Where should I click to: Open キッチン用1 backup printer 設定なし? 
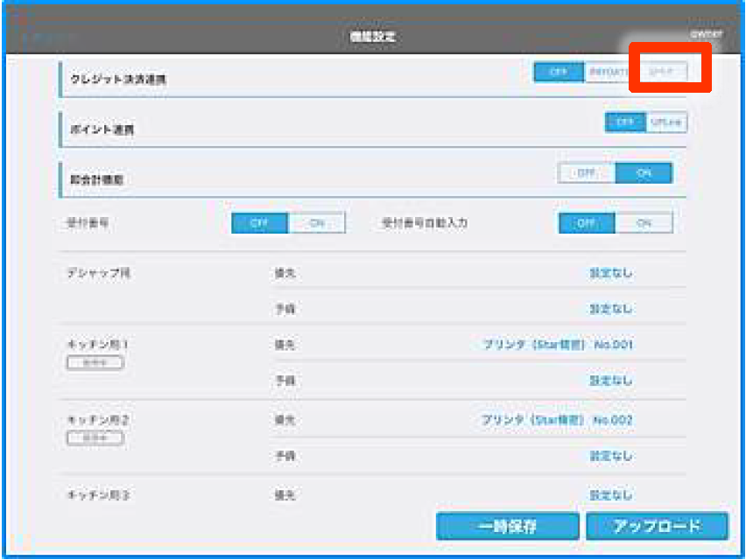point(610,381)
